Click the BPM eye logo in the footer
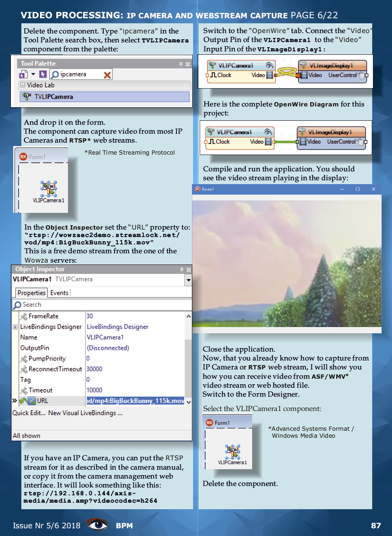The image size is (392, 536). (x=98, y=525)
